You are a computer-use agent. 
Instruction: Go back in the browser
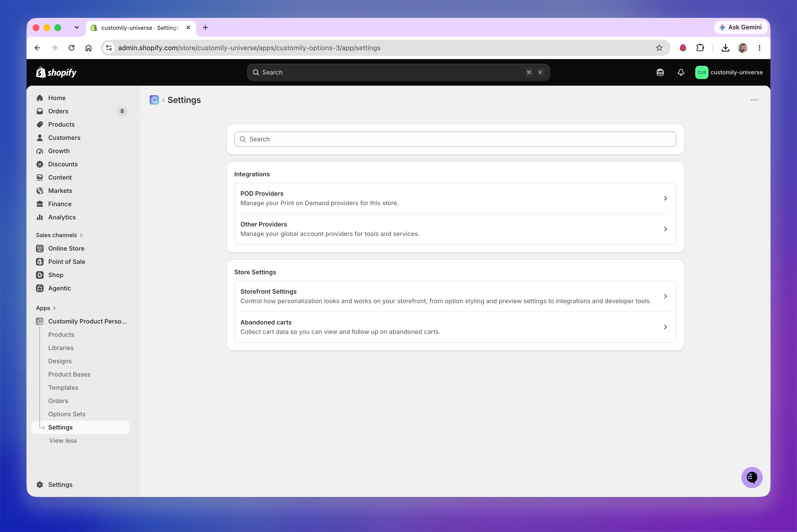tap(37, 48)
